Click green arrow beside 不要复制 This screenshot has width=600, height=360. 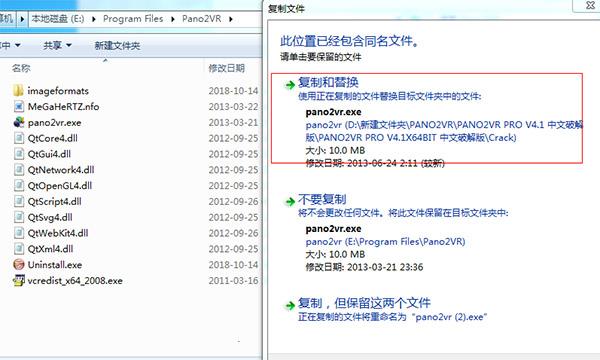pyautogui.click(x=290, y=201)
